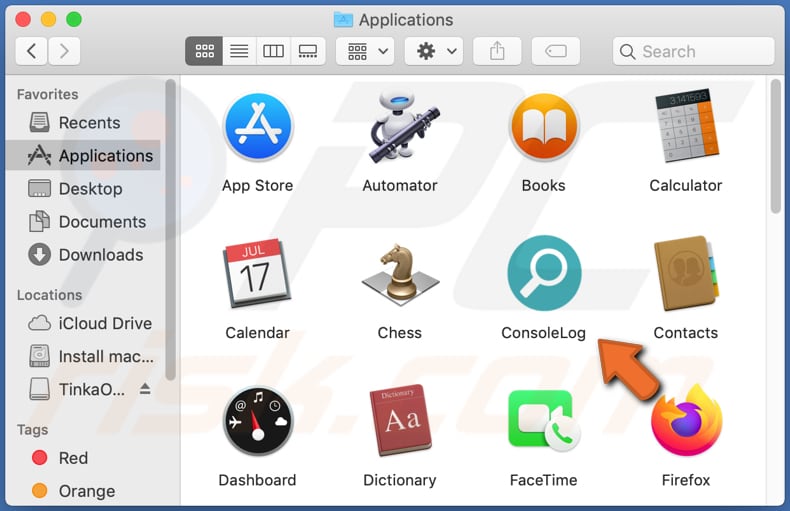Focus the Search field

point(693,51)
